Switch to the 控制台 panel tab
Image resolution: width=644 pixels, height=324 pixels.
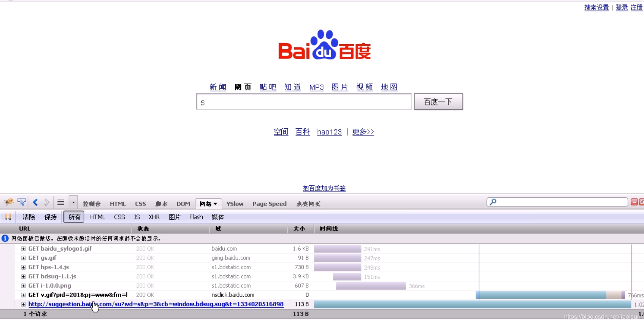pos(92,204)
